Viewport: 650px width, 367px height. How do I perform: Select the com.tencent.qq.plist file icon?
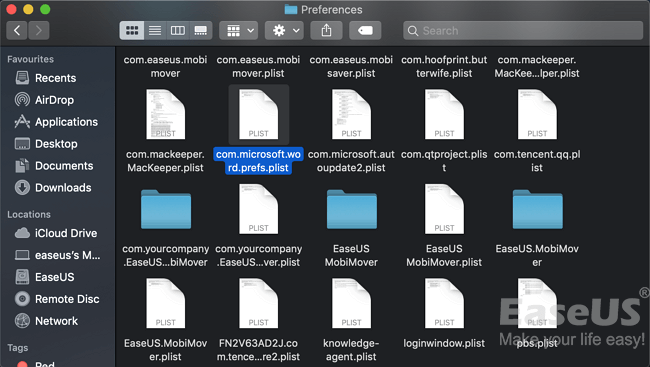[537, 114]
